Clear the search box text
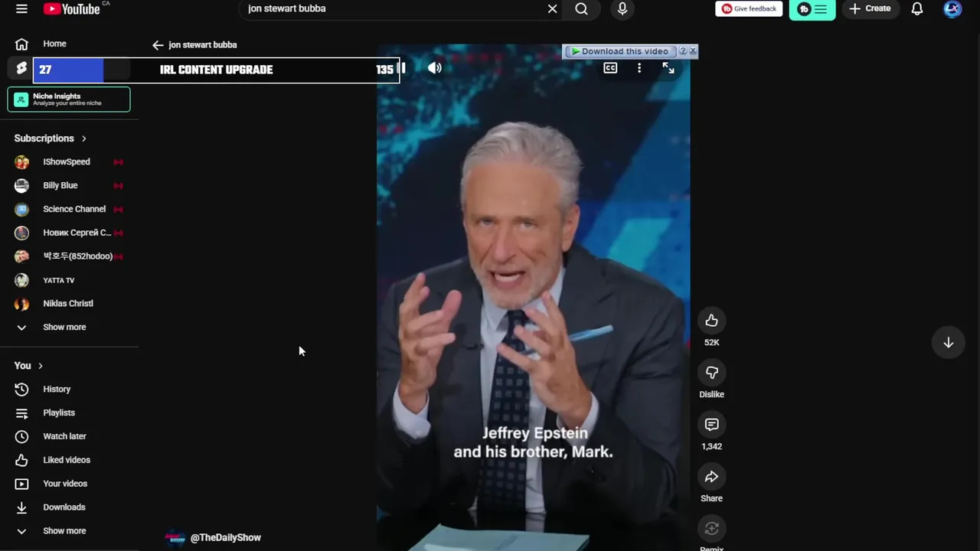The height and width of the screenshot is (551, 980). tap(552, 8)
